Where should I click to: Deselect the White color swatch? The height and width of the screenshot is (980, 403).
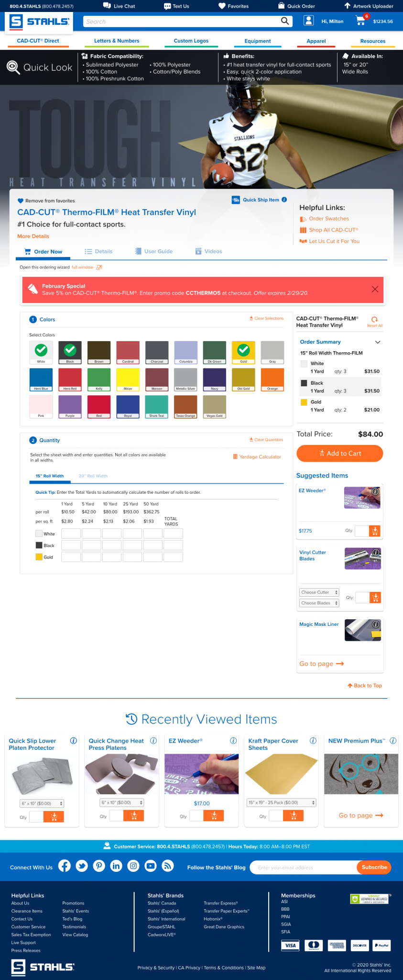pos(41,350)
